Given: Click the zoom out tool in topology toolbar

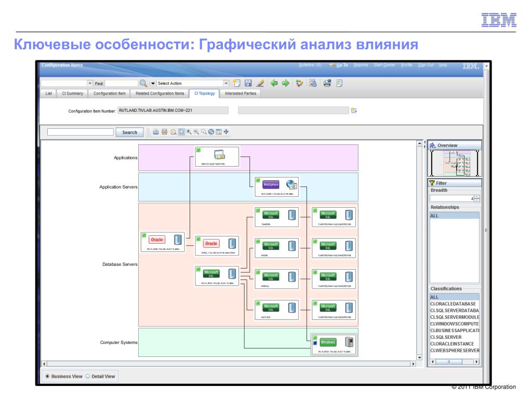Looking at the screenshot, I should point(196,132).
